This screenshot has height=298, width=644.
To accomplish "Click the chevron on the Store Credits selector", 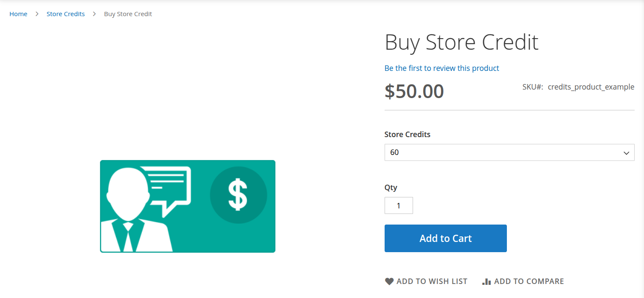I will (626, 152).
